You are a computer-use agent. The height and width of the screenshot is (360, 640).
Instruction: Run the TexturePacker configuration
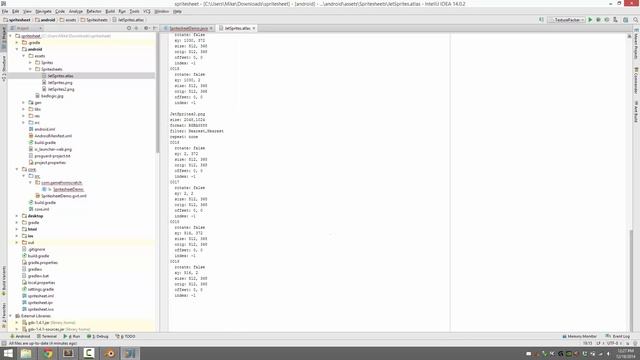coord(590,20)
